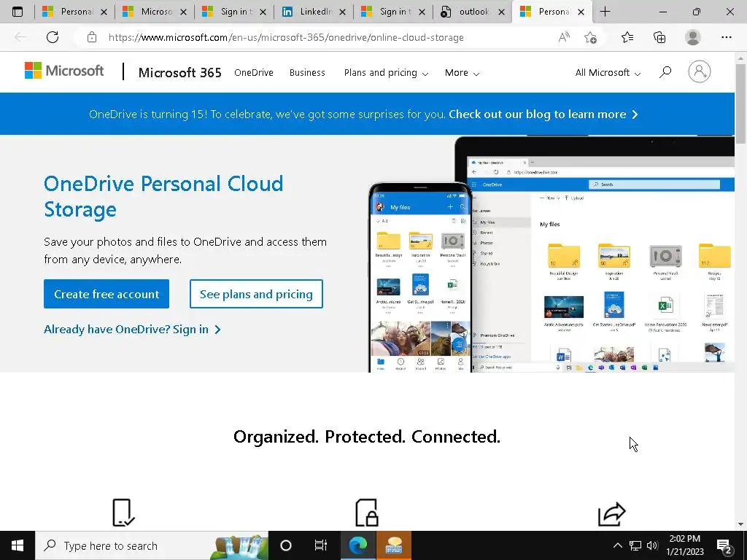Image resolution: width=747 pixels, height=560 pixels.
Task: Click the scrollbar down arrow
Action: (x=741, y=524)
